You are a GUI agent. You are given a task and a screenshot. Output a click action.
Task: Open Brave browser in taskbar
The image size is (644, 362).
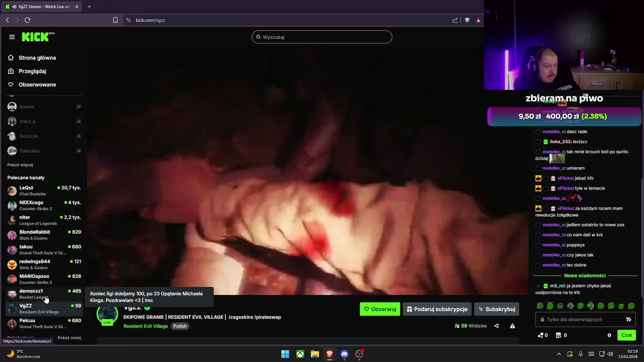point(330,354)
